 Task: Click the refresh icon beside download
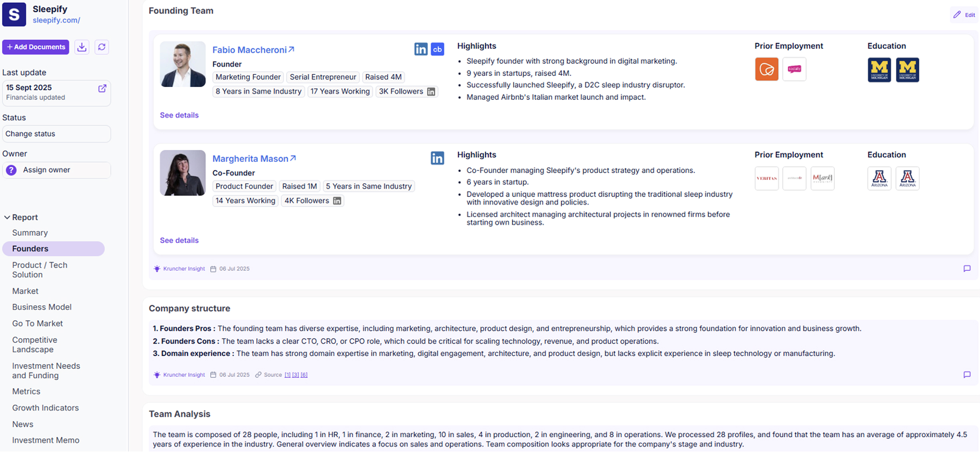click(102, 47)
